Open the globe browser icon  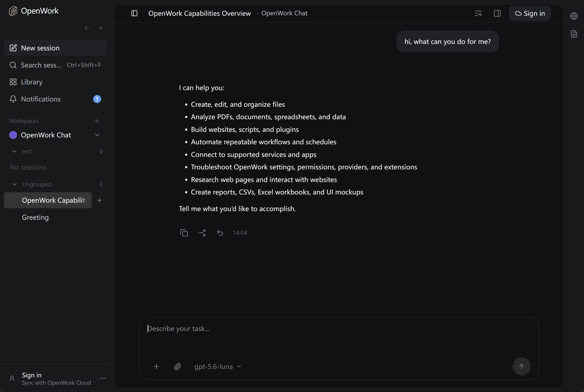(x=574, y=16)
